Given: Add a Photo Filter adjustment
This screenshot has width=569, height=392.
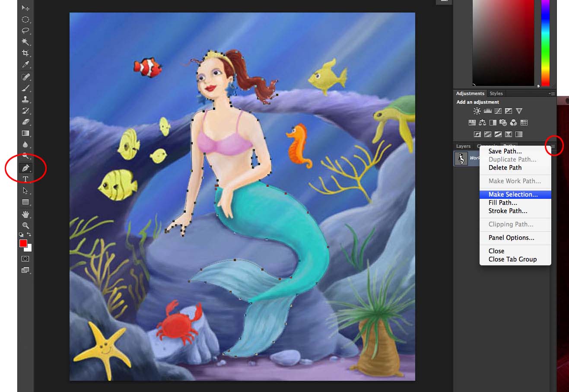Looking at the screenshot, I should (x=503, y=122).
